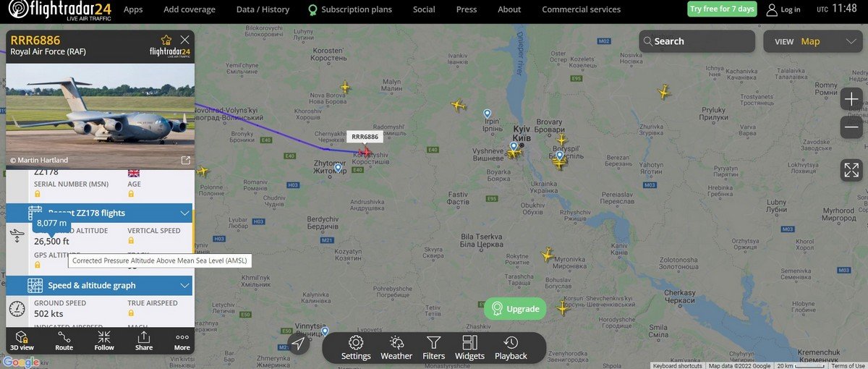Switch to 3D view of the flight
This screenshot has height=369, width=868.
22,341
